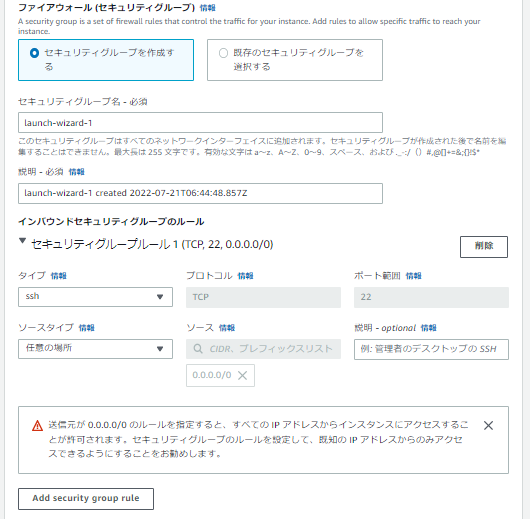This screenshot has height=519, width=530.
Task: Click the red warning triangle icon
Action: pyautogui.click(x=37, y=426)
